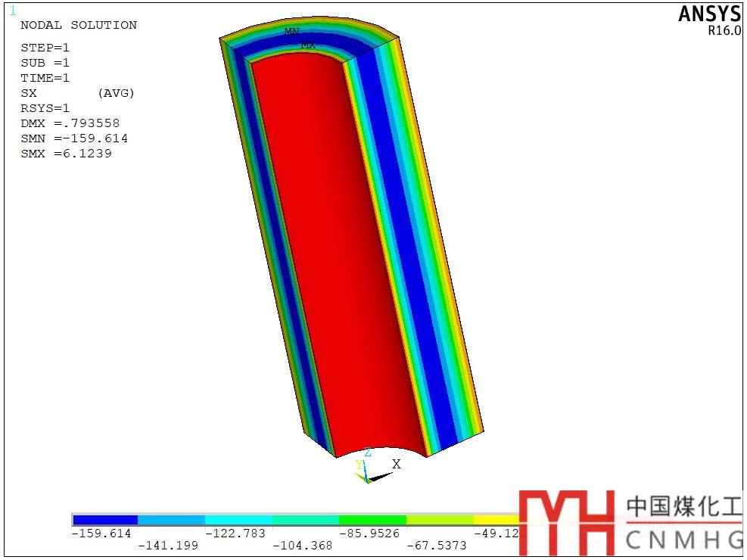The height and width of the screenshot is (560, 747).
Task: Select the yellow legend color band
Action: 496,520
